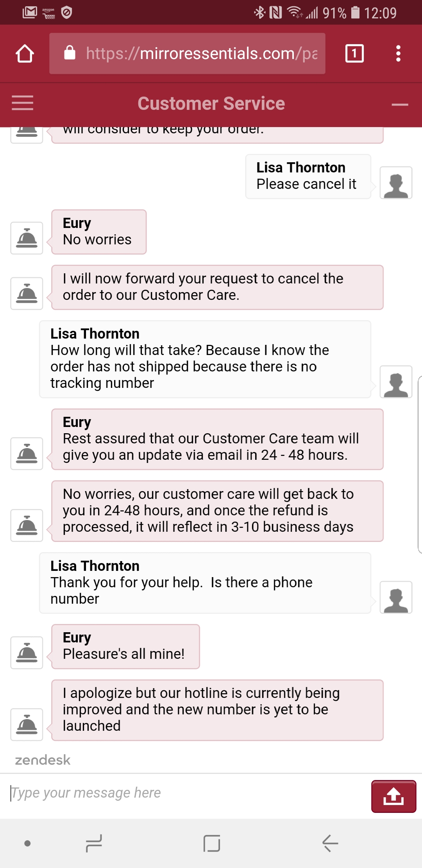This screenshot has width=422, height=868.
Task: Tap the bell avatar beside the hotline apology message
Action: pyautogui.click(x=27, y=725)
